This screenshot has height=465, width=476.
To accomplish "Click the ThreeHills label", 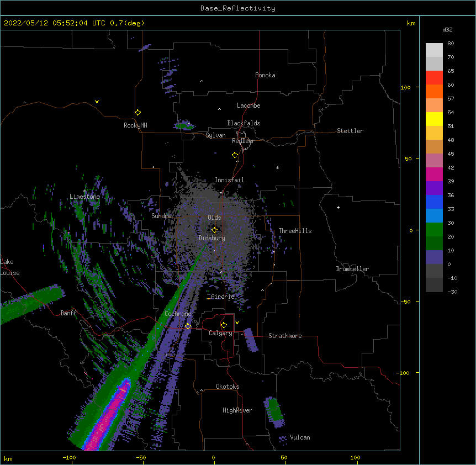I will pos(295,231).
